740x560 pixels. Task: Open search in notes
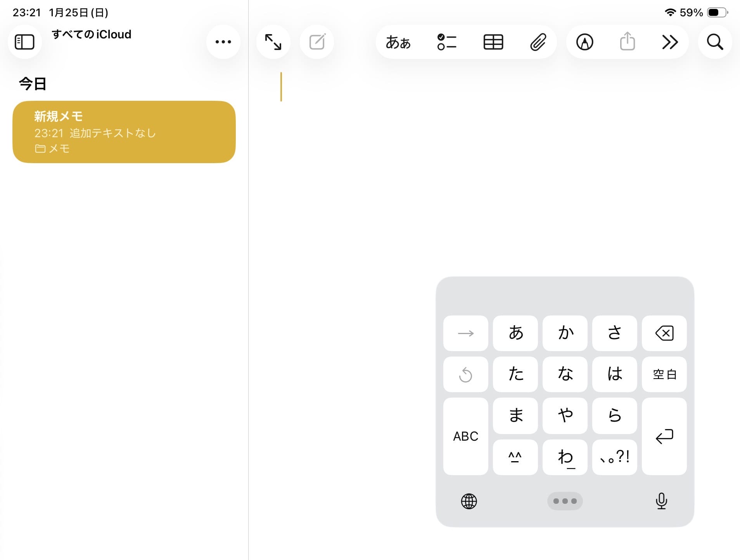pos(715,42)
